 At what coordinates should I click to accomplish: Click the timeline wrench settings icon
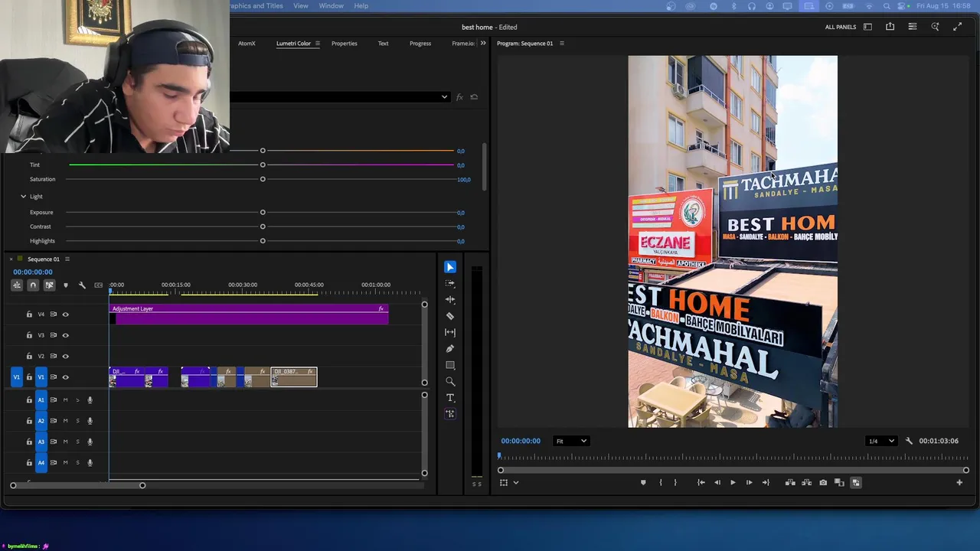82,285
